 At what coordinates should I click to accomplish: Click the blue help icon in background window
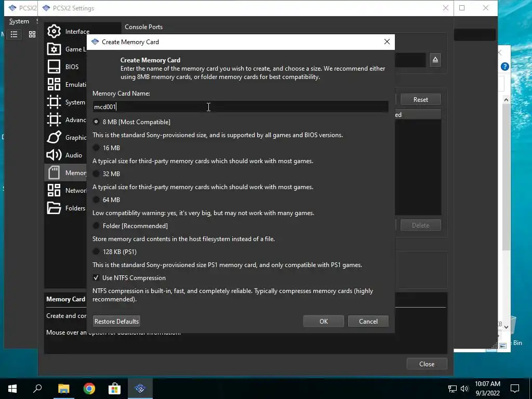(504, 66)
